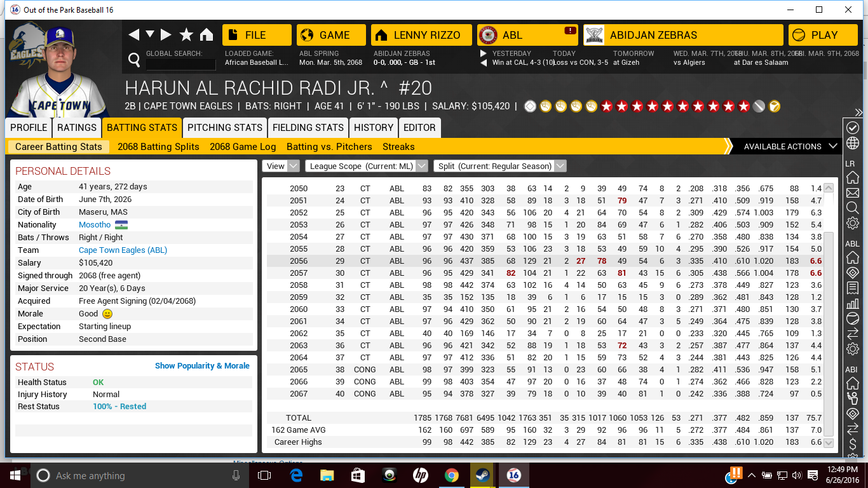Open the globe icon in the sidebar
The height and width of the screenshot is (488, 868).
coord(853,143)
